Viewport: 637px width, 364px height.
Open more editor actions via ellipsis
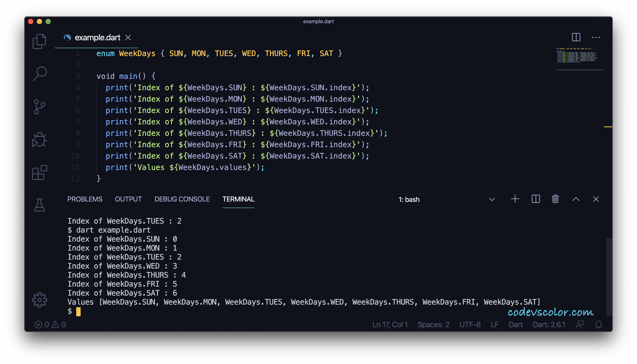point(596,37)
